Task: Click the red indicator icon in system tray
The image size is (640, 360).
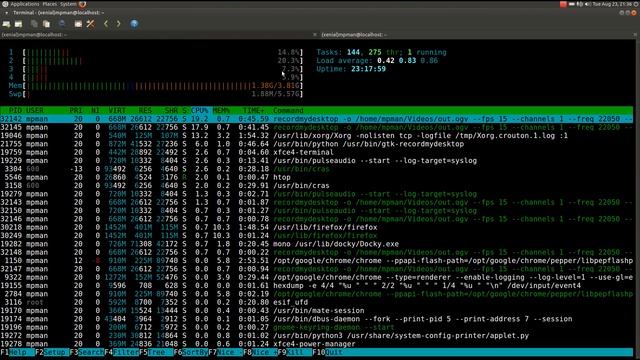Action: 563,4
